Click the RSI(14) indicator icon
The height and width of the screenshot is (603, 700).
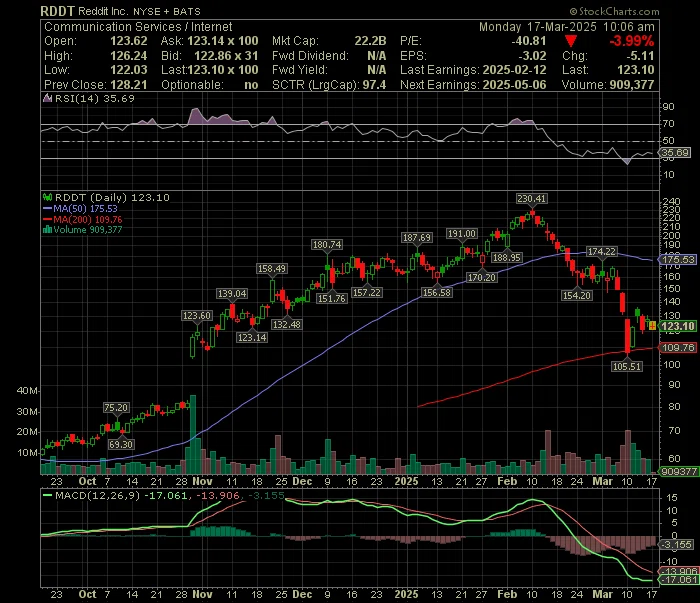(x=47, y=98)
